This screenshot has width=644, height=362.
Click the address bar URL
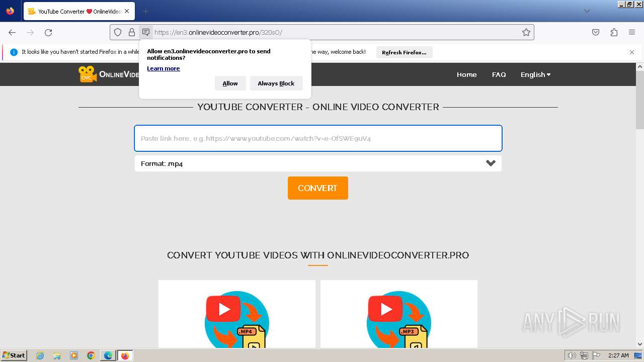pos(218,32)
